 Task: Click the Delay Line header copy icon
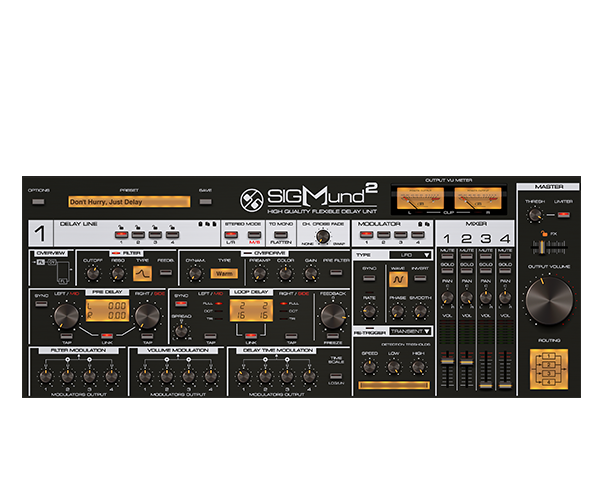coord(207,224)
